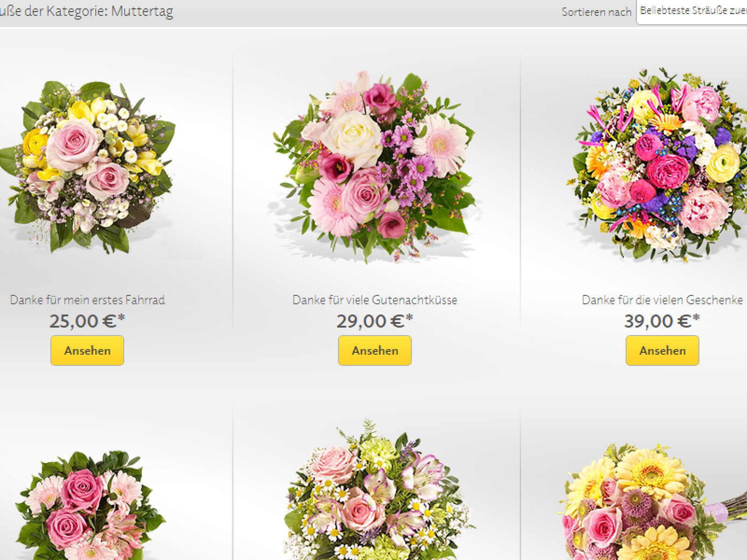Screen dimensions: 747x560
Task: Open 'Danke für mein erstes Fahrrad' title
Action: 87,300
